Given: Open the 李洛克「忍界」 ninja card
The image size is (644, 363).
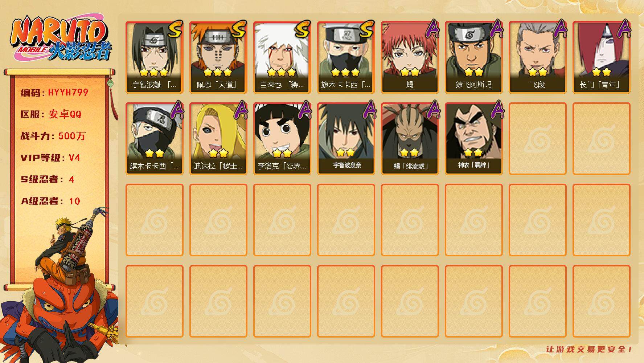Looking at the screenshot, I should [282, 139].
